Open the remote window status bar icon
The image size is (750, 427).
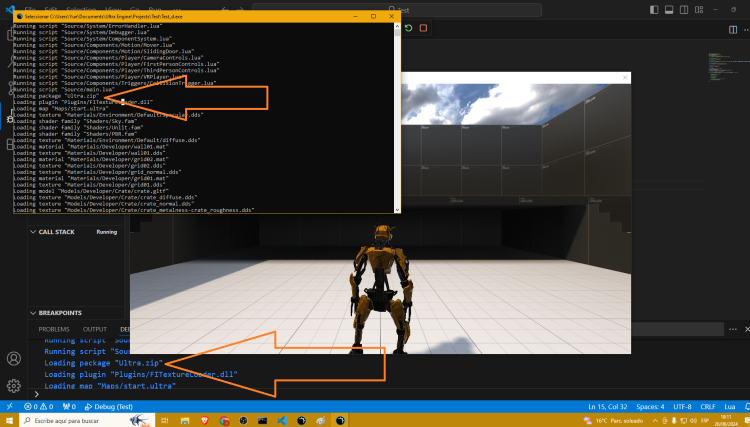click(x=8, y=407)
